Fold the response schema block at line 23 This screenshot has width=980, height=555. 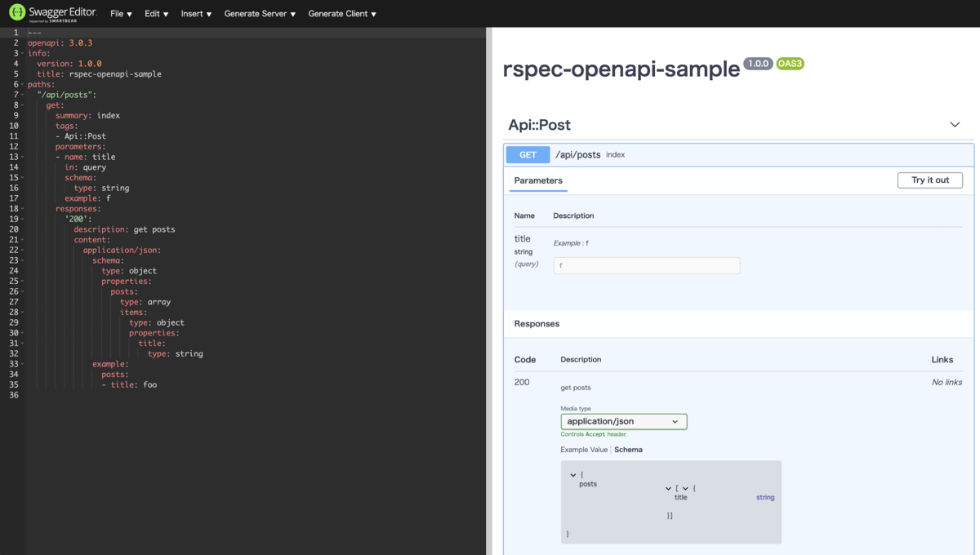point(22,260)
